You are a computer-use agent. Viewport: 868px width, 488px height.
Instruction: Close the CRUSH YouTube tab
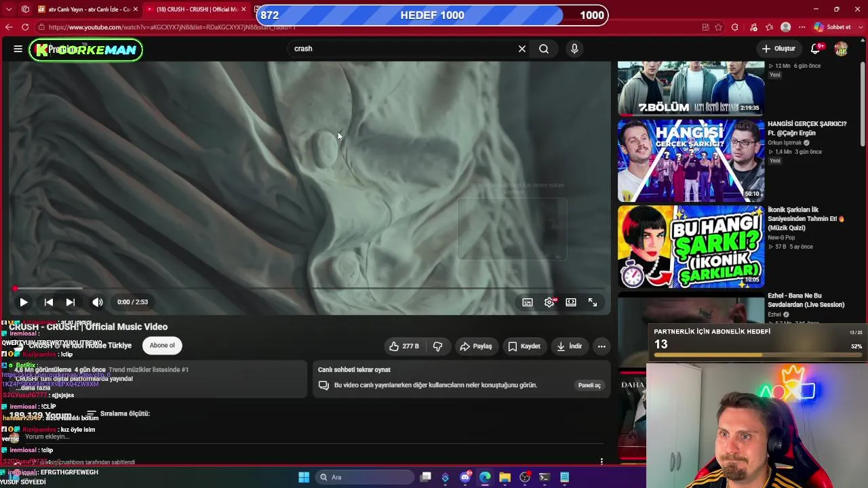(x=243, y=9)
